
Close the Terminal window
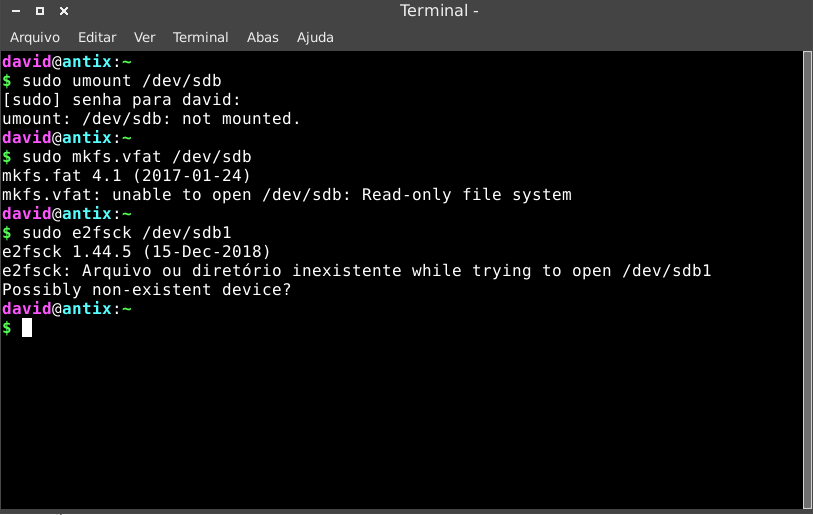tap(64, 11)
